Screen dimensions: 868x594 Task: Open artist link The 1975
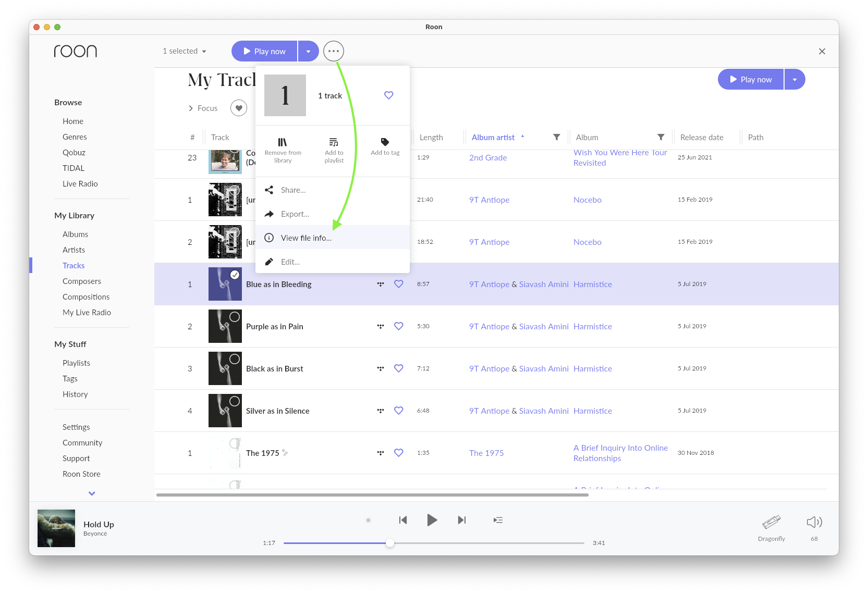tap(486, 453)
